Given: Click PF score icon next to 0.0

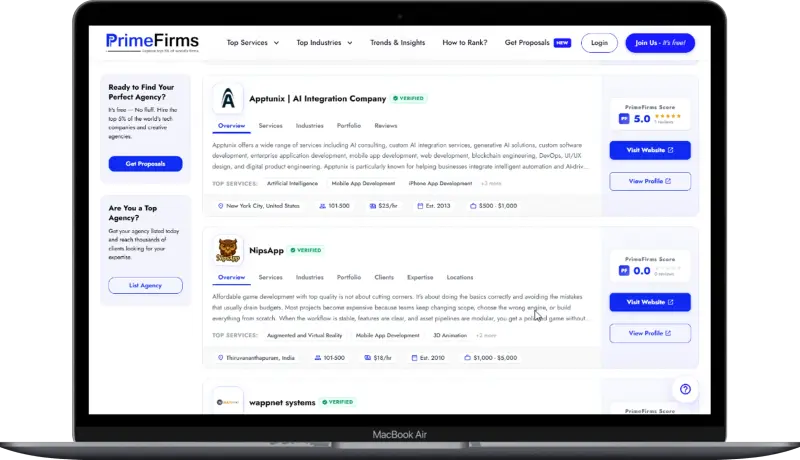Looking at the screenshot, I should pos(624,271).
